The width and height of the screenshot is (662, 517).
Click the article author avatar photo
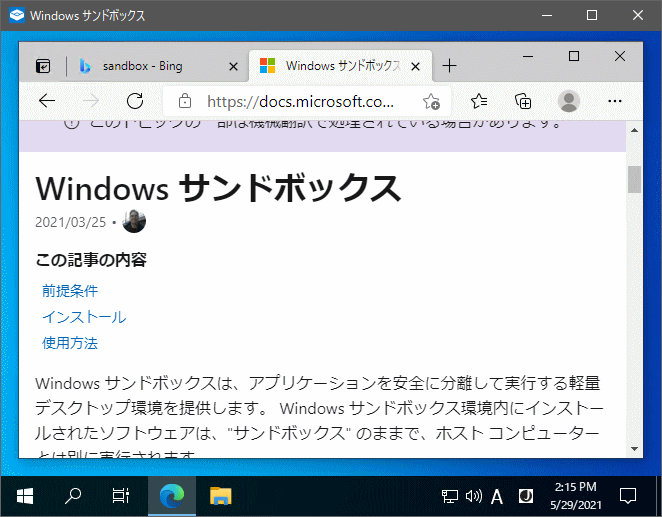134,221
